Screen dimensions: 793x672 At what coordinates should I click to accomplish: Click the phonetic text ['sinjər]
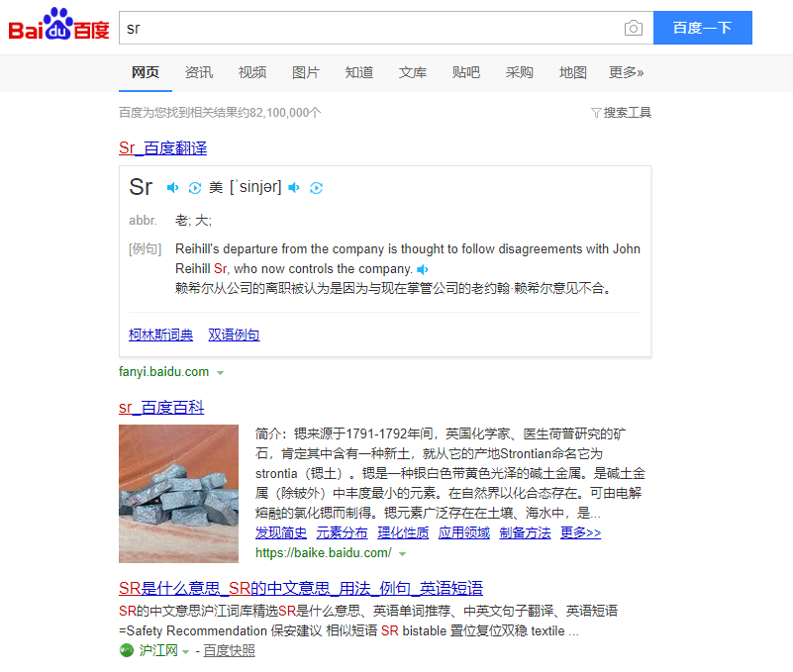tap(255, 187)
